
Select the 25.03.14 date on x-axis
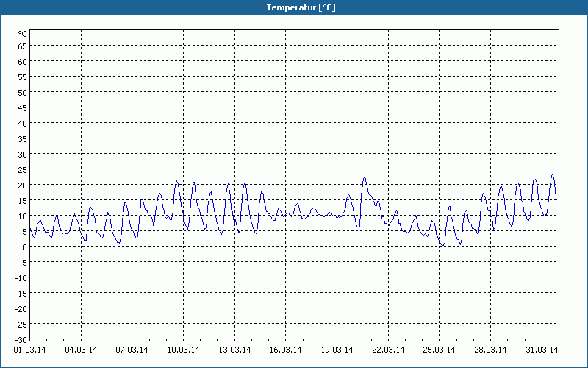(x=439, y=350)
